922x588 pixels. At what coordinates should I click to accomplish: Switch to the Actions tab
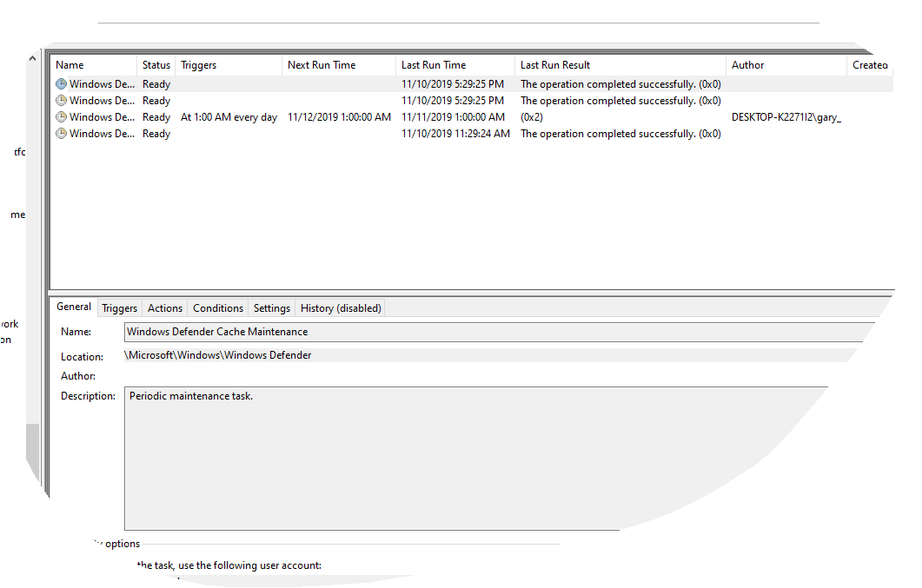tap(164, 308)
